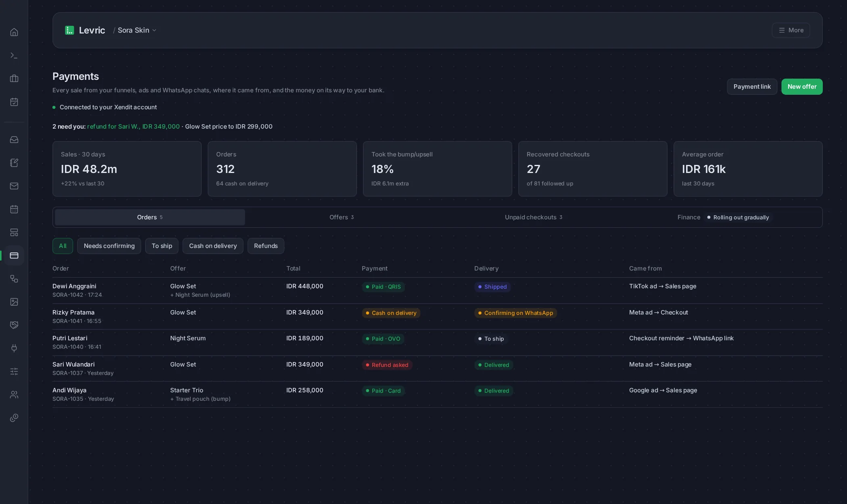
Task: Select the credit card Payments sidebar icon
Action: 14,256
